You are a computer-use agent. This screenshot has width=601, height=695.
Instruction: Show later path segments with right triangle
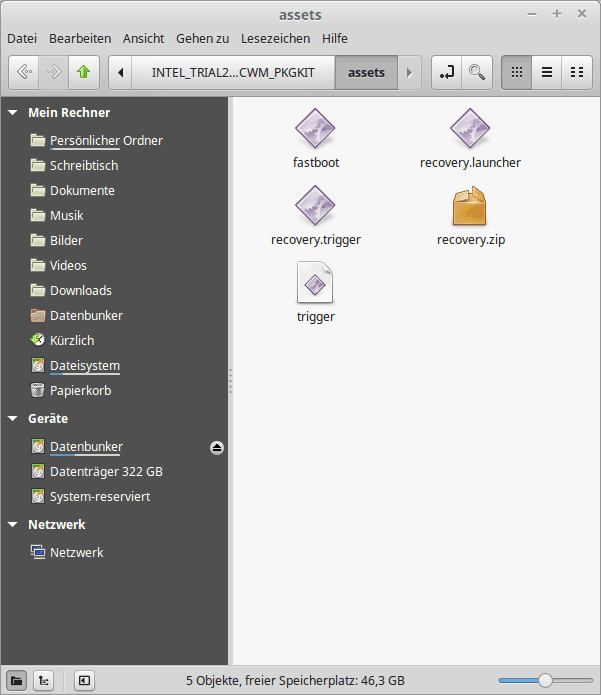(410, 72)
